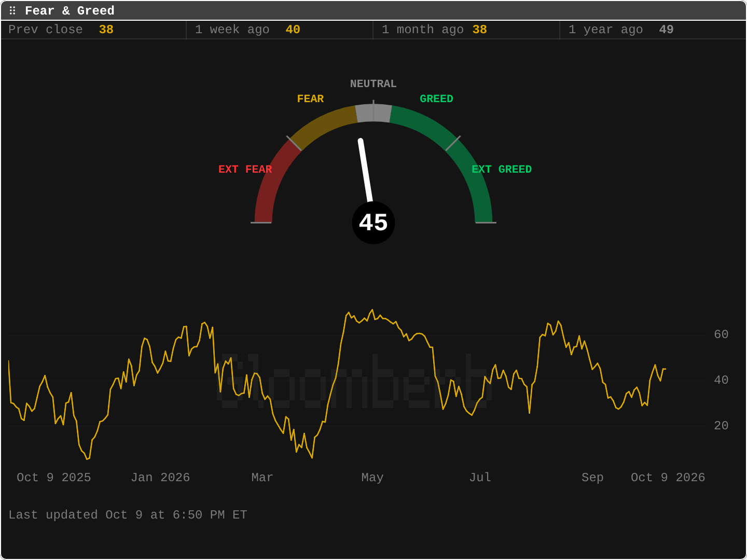
Task: Click the EXT FEAR gauge label
Action: (245, 169)
